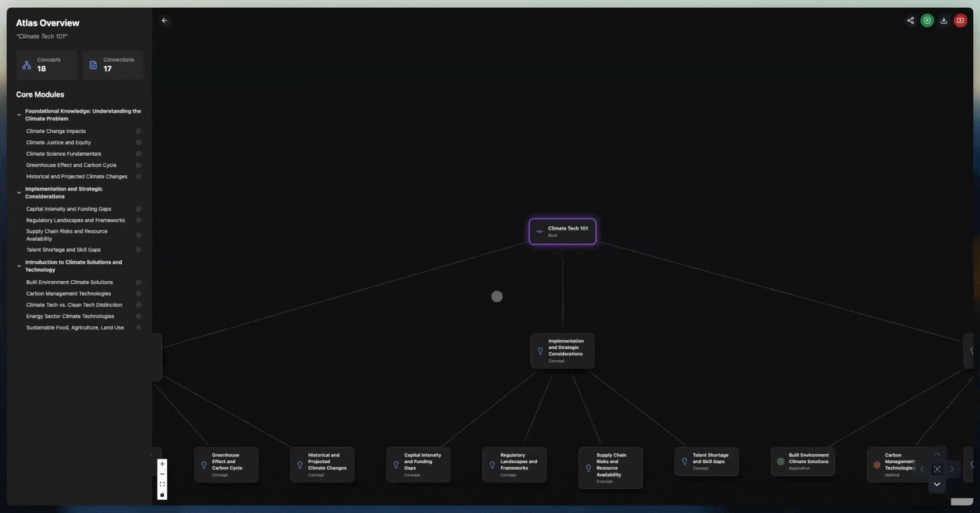
Task: Click the center focus navigation icon
Action: (937, 469)
